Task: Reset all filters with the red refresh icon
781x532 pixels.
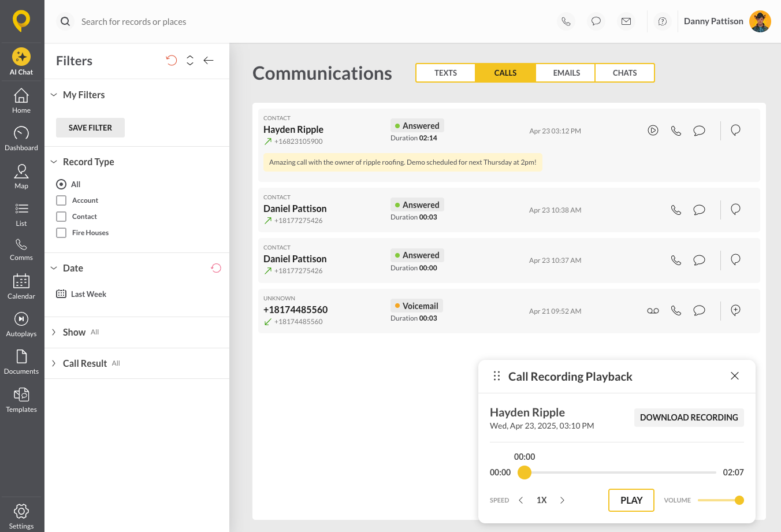Action: (x=172, y=61)
